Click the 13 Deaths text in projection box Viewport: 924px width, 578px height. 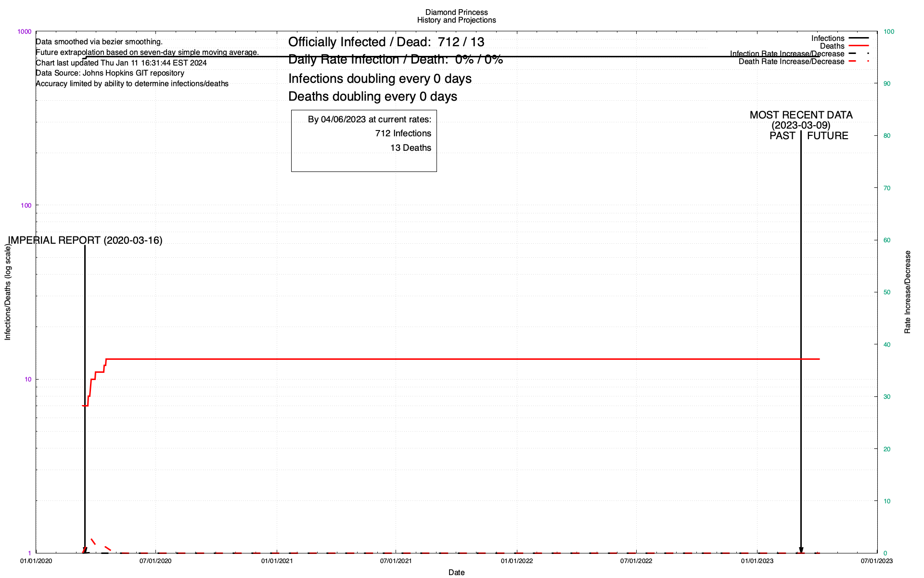click(x=411, y=148)
